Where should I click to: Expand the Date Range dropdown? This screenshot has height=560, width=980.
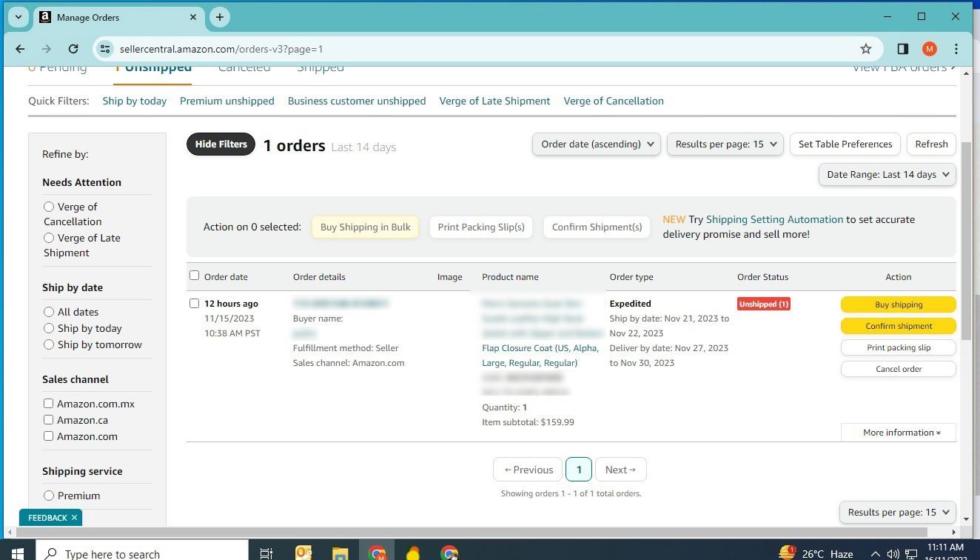(887, 175)
